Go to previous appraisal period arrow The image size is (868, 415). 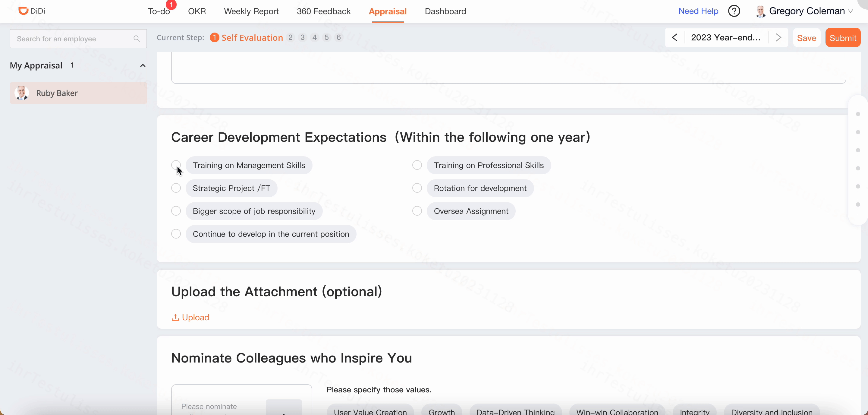pyautogui.click(x=675, y=37)
